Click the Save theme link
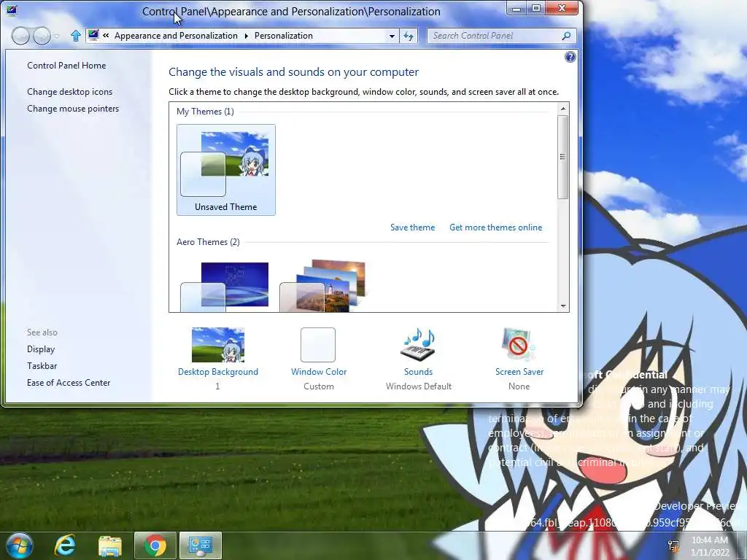 413,227
